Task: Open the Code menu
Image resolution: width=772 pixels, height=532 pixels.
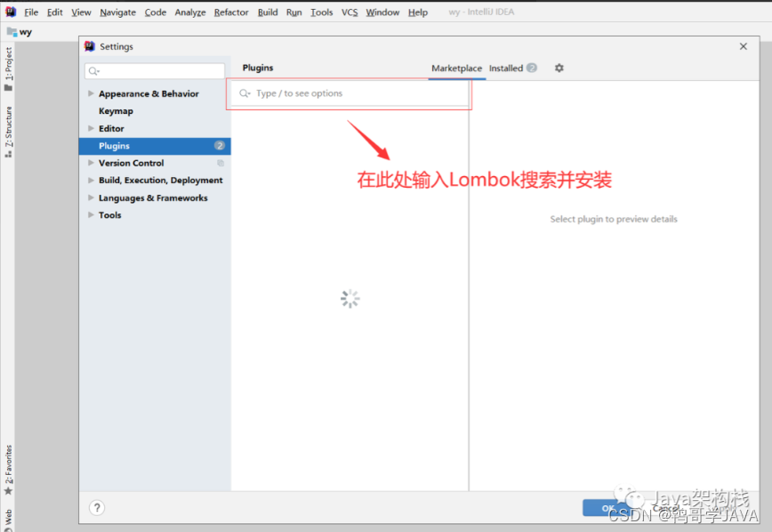Action: (x=155, y=12)
